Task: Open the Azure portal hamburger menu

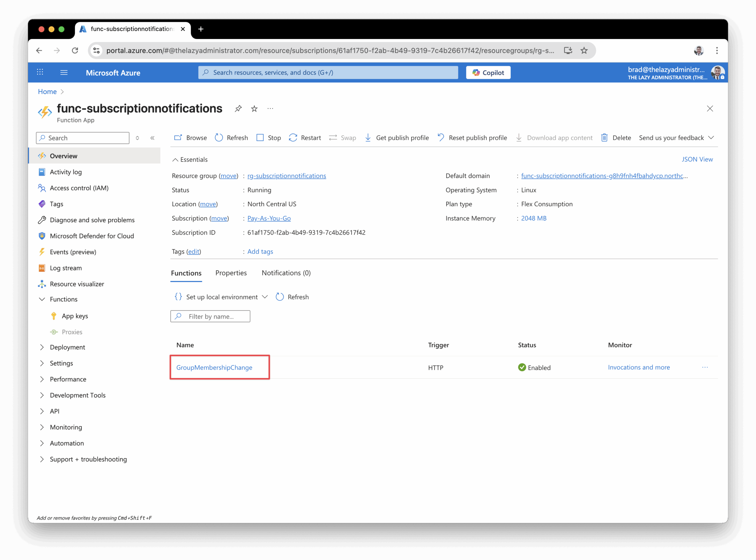Action: [x=64, y=72]
